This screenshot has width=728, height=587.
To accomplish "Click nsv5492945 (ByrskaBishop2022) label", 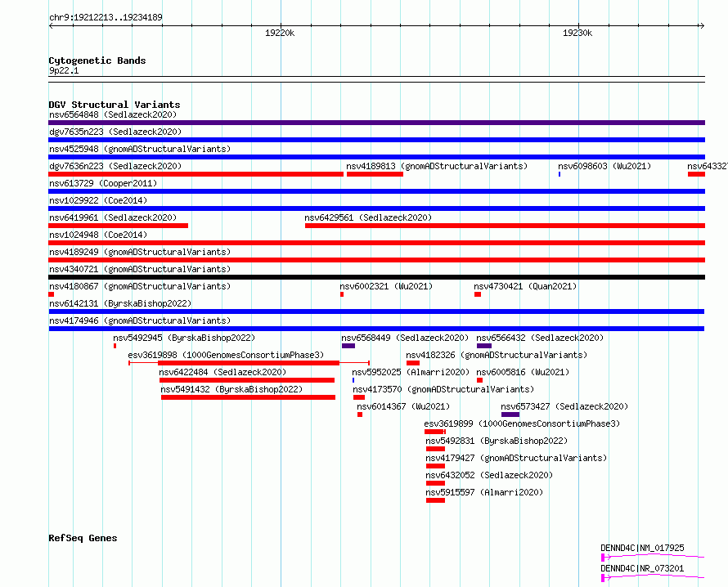I will pyautogui.click(x=184, y=338).
